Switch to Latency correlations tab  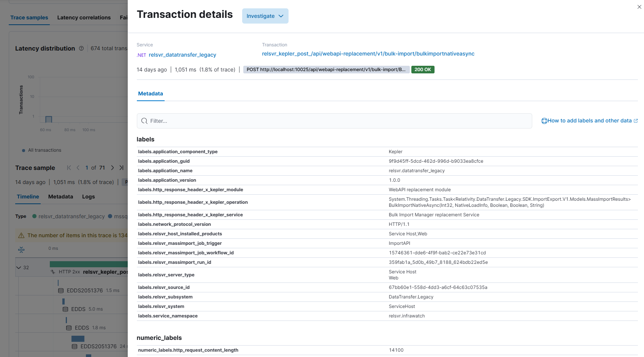[84, 17]
